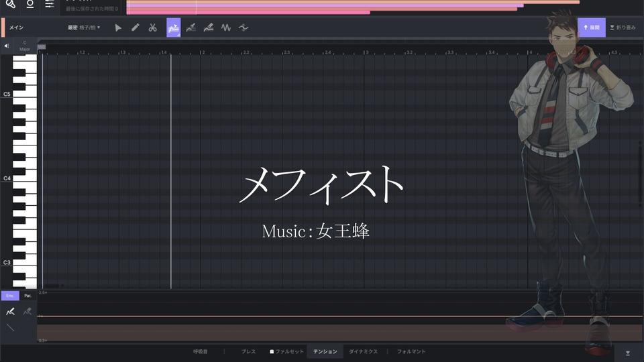
Task: Click the C Major key button
Action: coord(25,46)
